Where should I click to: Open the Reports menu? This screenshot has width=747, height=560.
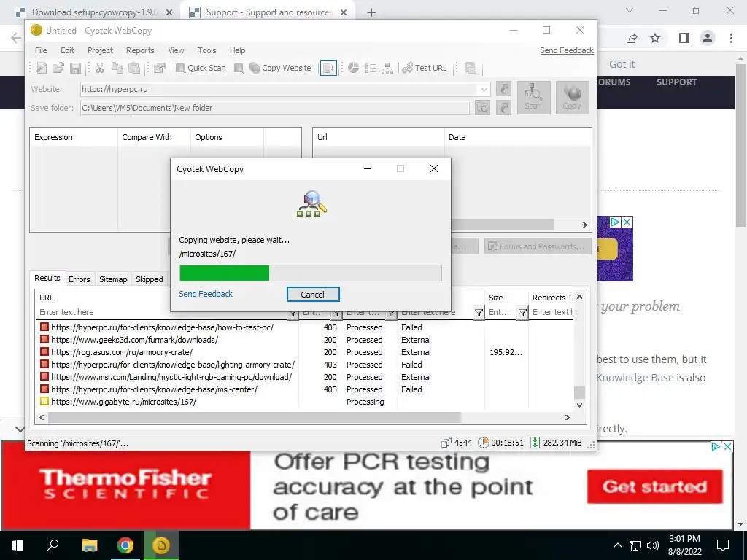(x=140, y=50)
